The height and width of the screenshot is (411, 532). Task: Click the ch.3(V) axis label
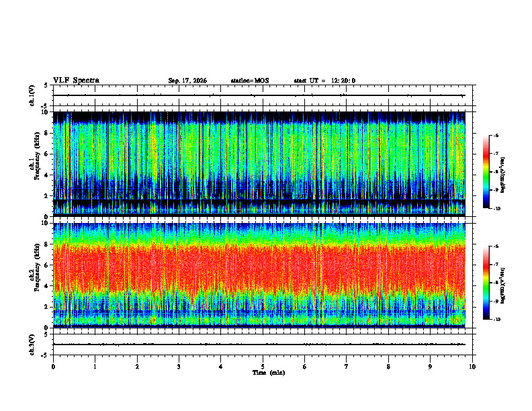pyautogui.click(x=32, y=345)
